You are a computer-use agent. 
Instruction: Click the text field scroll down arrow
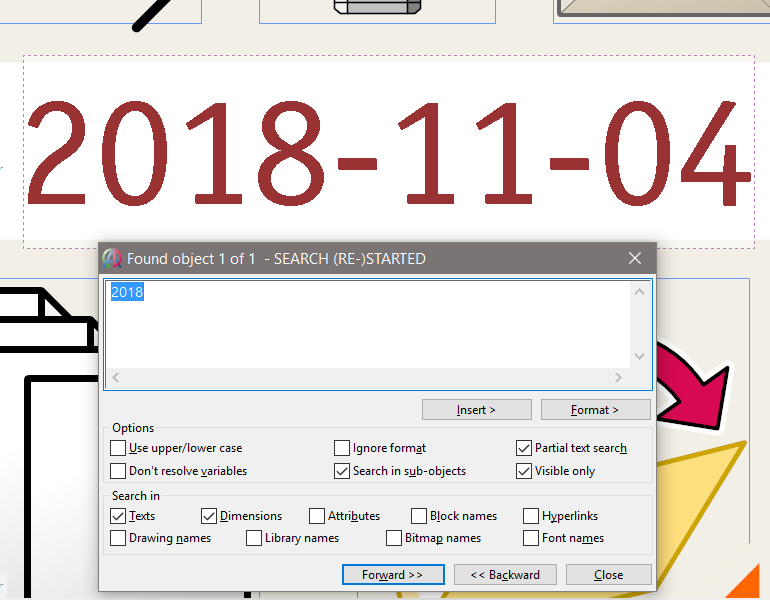[639, 356]
